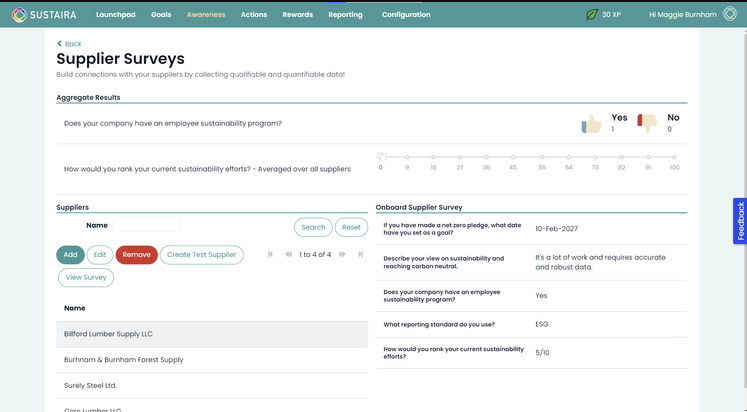Open the Reporting menu
The width and height of the screenshot is (747, 412).
click(345, 15)
